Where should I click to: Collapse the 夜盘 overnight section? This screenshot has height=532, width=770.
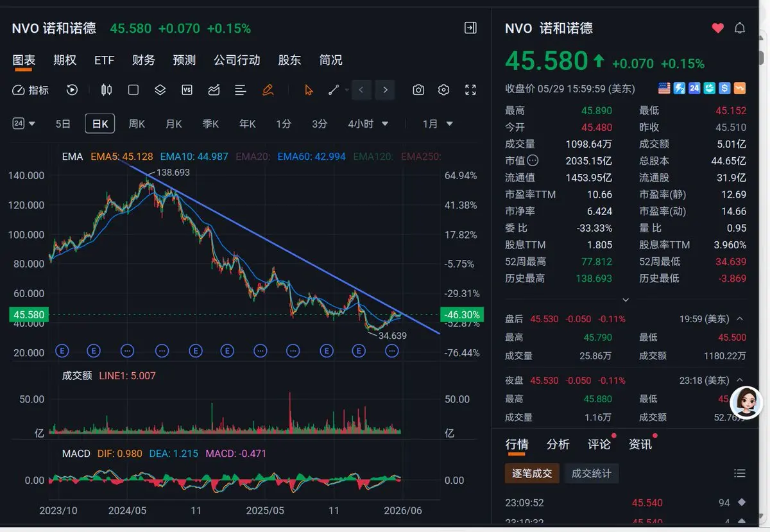[x=740, y=381]
